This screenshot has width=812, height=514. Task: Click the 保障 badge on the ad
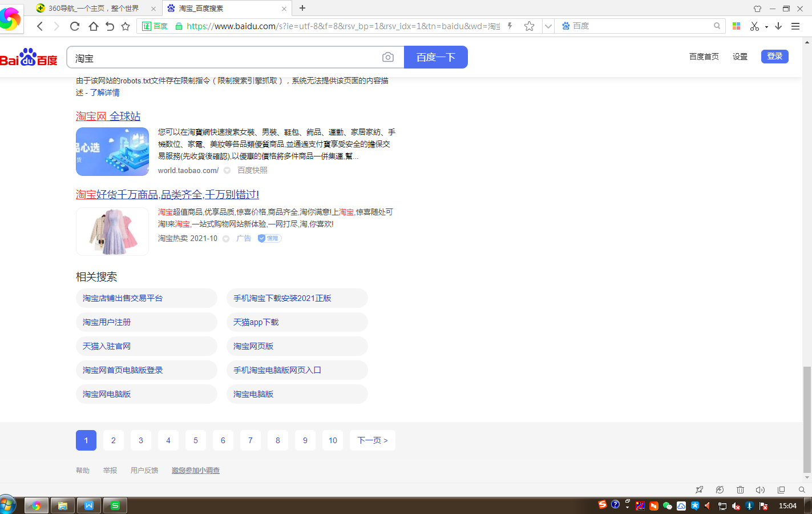tap(269, 238)
